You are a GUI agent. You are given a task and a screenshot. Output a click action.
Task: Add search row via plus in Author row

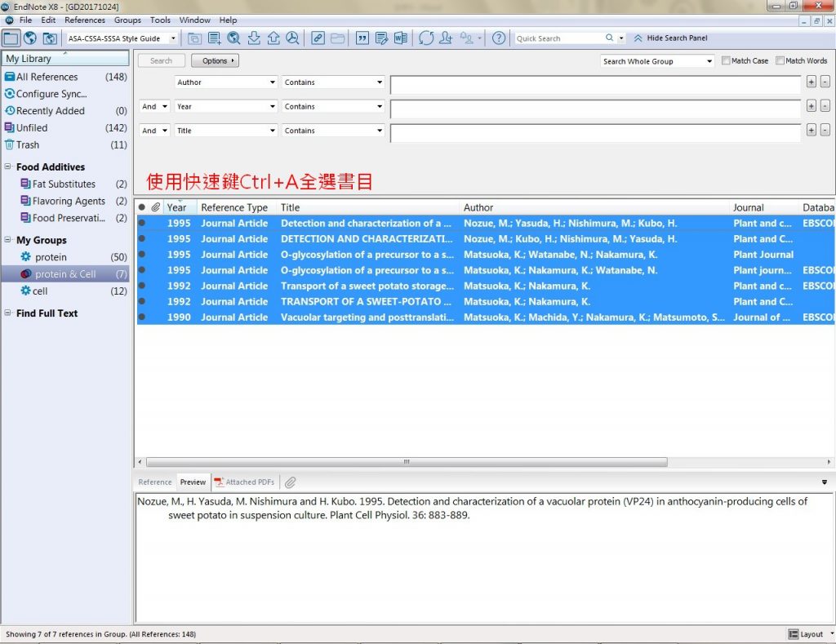click(x=811, y=82)
